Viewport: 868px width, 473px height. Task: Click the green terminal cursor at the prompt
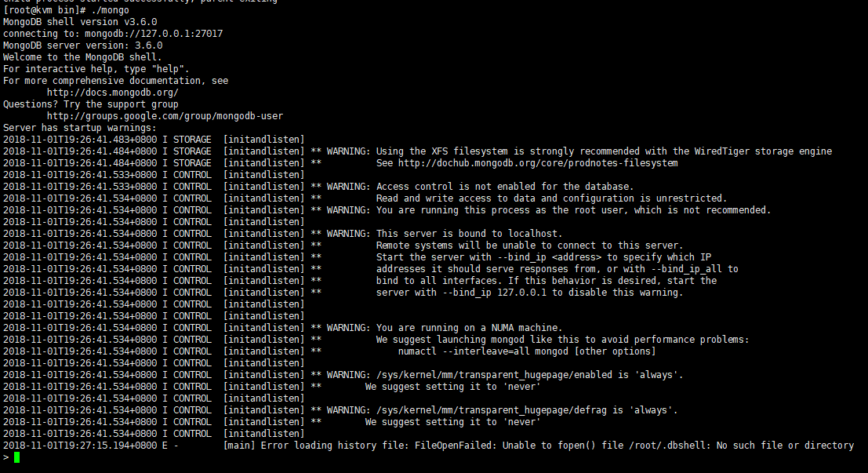[x=17, y=457]
